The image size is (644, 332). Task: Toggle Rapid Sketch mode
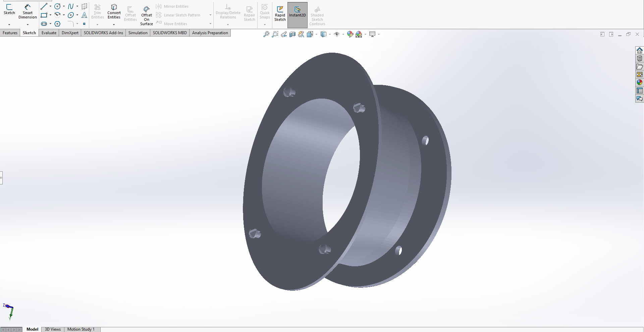pos(280,13)
